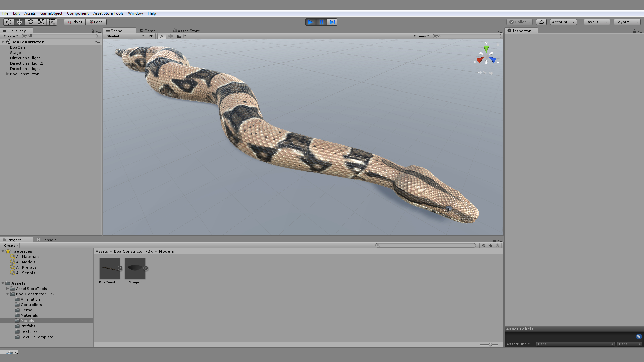Select the Scale tool

(41, 22)
